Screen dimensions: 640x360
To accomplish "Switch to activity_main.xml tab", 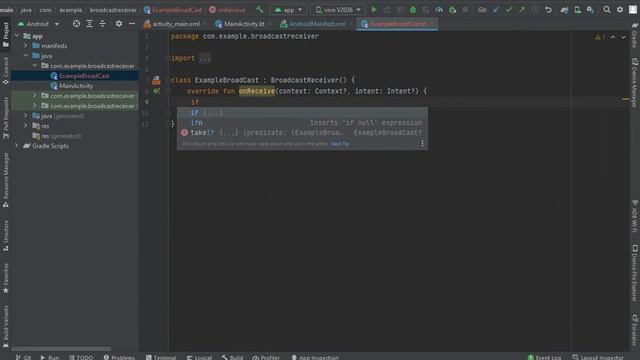I will [175, 24].
